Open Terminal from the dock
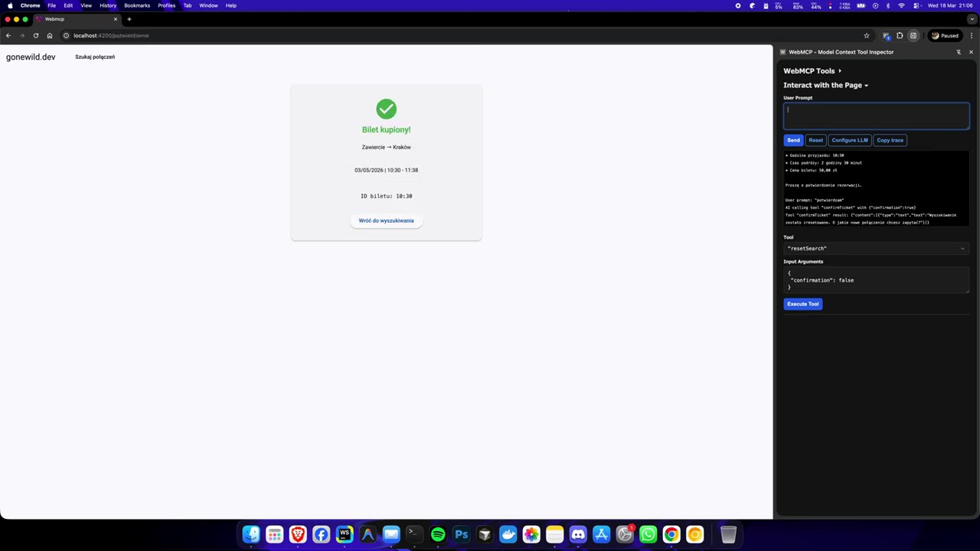This screenshot has width=980, height=551. pos(414,534)
